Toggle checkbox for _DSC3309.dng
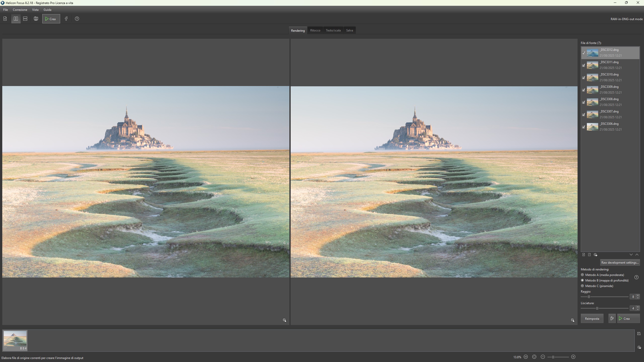Viewport: 644px width, 362px height. pyautogui.click(x=584, y=90)
